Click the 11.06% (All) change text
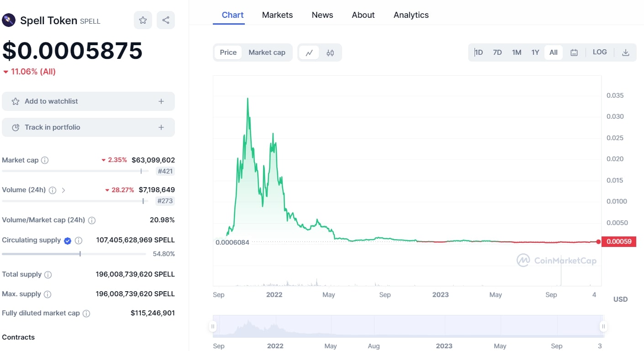The width and height of the screenshot is (644, 351). coord(33,72)
